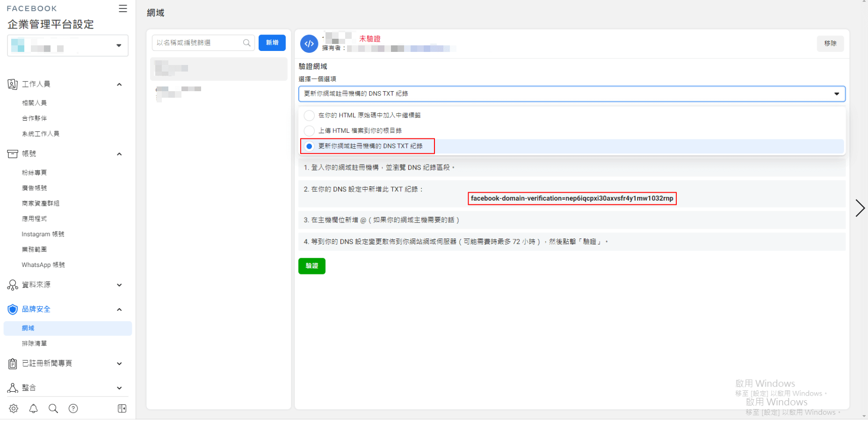868x425 pixels.
Task: Select the second domain in the list
Action: pyautogui.click(x=218, y=93)
